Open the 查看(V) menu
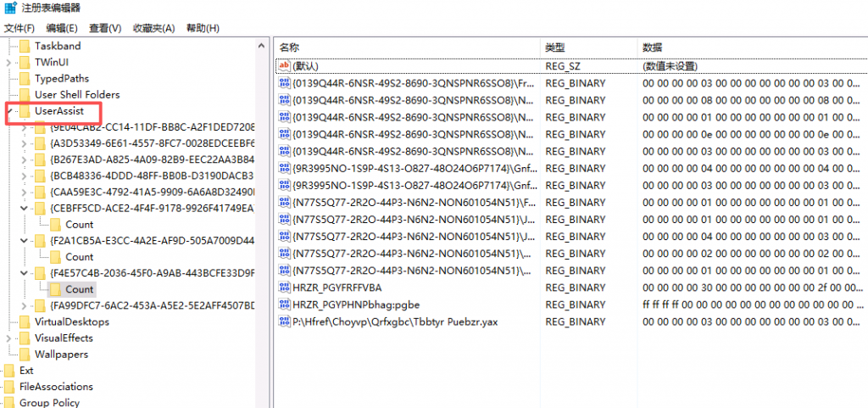 (x=105, y=28)
